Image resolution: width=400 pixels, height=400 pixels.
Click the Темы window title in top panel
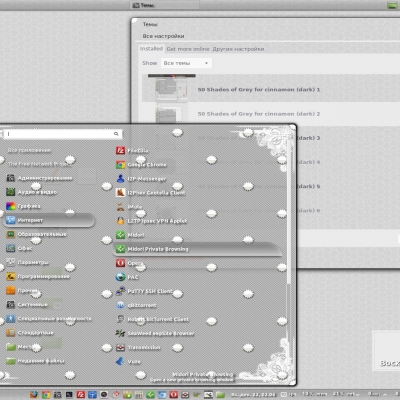point(164,5)
